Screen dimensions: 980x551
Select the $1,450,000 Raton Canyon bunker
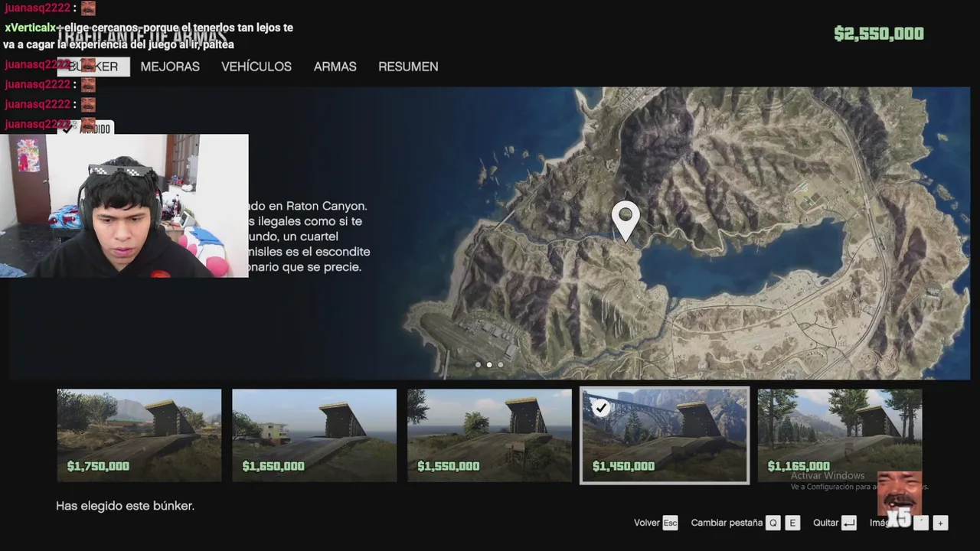(x=665, y=435)
